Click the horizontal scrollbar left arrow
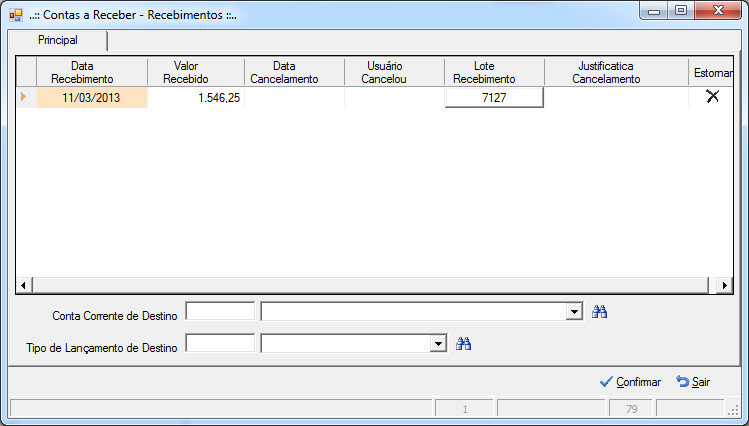 click(23, 285)
